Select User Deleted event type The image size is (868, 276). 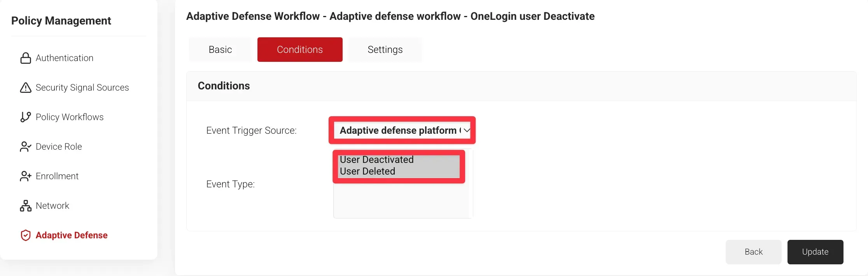click(x=367, y=171)
